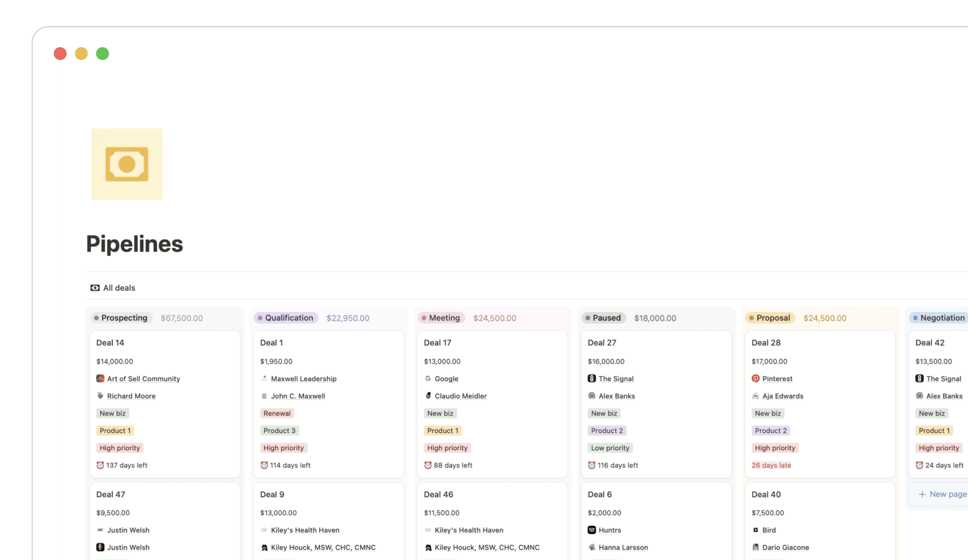This screenshot has width=968, height=560.
Task: Click the $67,500.00 Prospecting total
Action: coord(182,318)
